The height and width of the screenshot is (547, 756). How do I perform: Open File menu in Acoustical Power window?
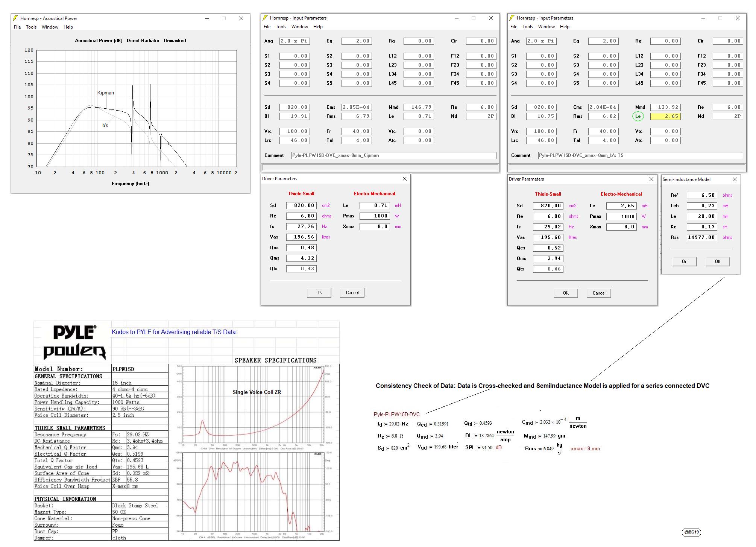(x=17, y=27)
